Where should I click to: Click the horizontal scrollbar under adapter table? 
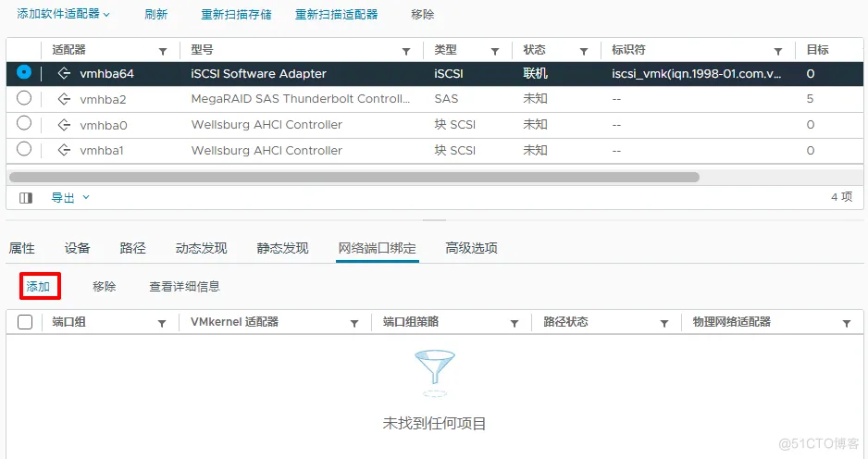click(x=353, y=177)
